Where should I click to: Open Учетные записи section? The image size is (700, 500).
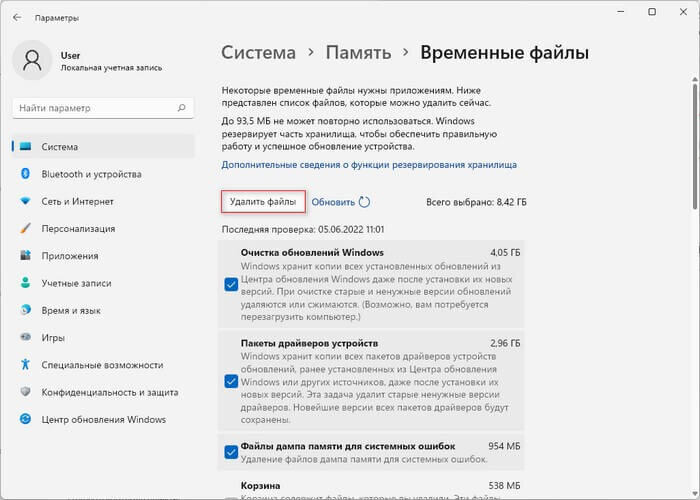[103, 283]
